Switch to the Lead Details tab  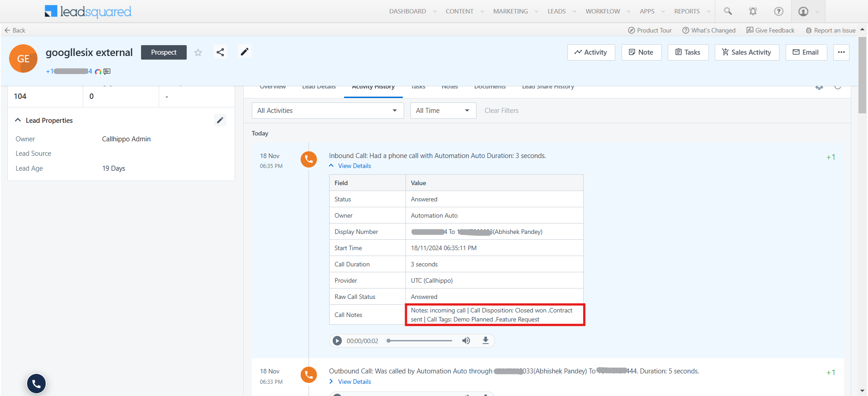[319, 87]
